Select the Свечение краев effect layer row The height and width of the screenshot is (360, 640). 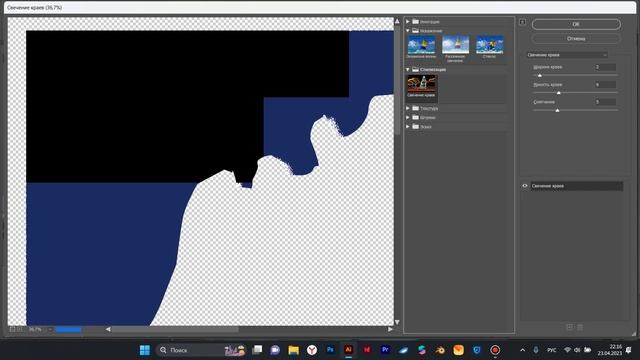(x=576, y=186)
